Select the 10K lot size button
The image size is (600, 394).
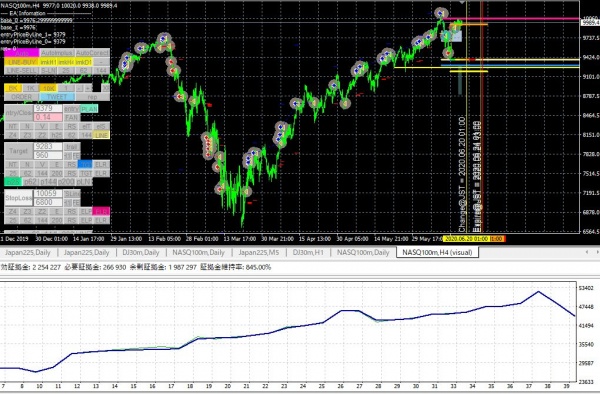pyautogui.click(x=49, y=88)
